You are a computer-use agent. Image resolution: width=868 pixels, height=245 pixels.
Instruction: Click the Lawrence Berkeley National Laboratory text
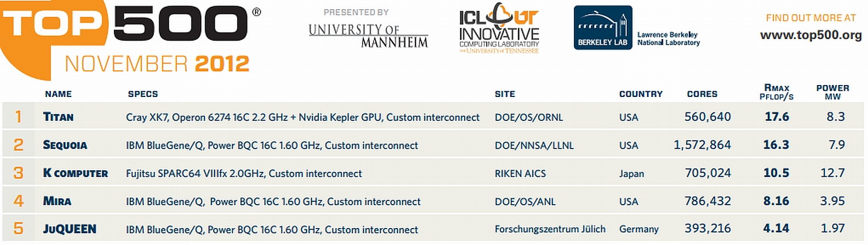[669, 39]
